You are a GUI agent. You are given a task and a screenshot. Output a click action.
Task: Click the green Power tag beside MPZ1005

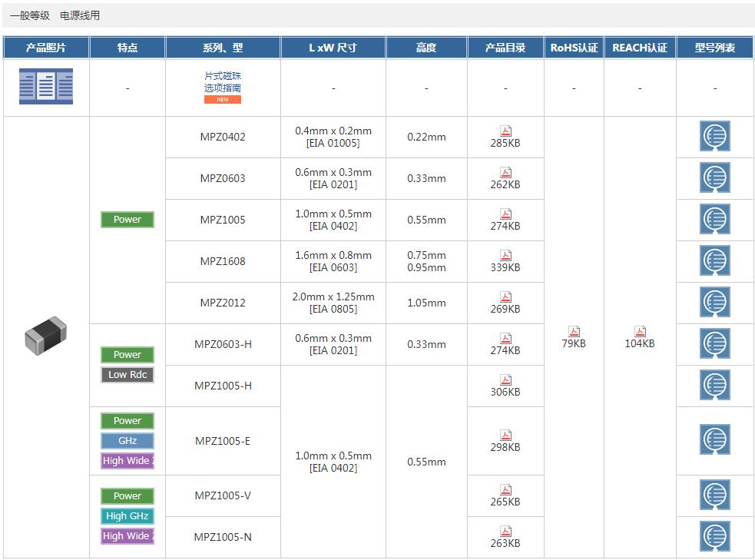127,220
